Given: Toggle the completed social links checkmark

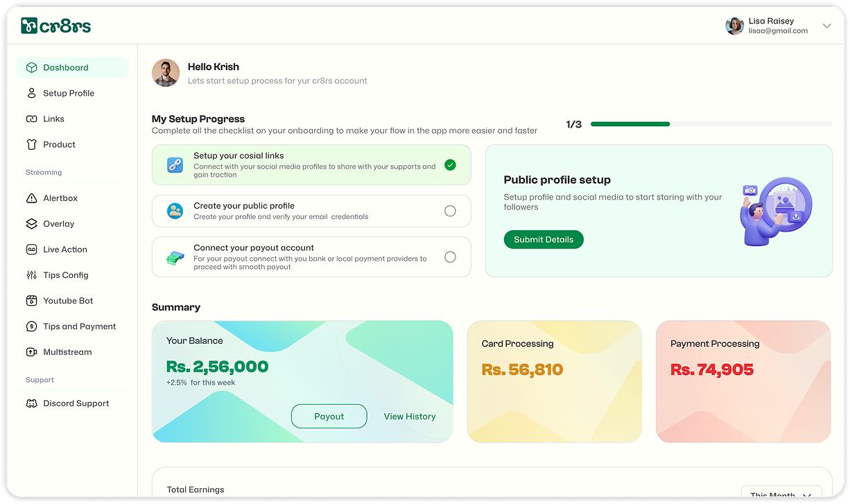Looking at the screenshot, I should 450,165.
